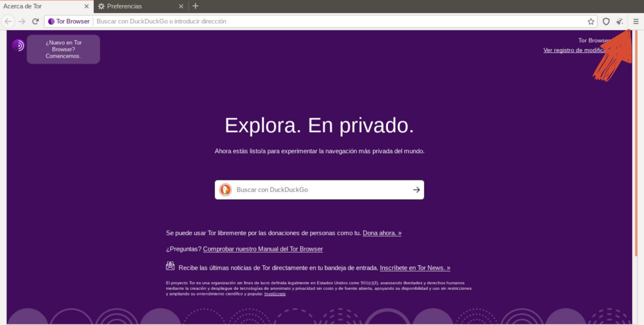Click the 'El proyecto Tor es una organización' paragraph
The height and width of the screenshot is (325, 644).
[319, 288]
